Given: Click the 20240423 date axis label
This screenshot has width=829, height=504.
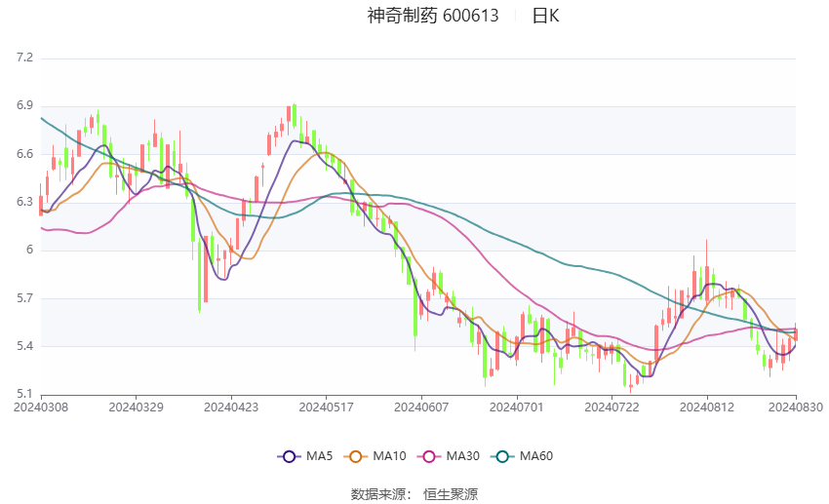Looking at the screenshot, I should [231, 407].
